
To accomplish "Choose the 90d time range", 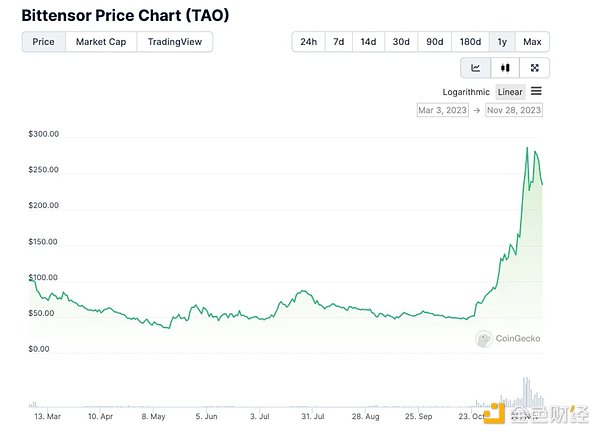I will coord(434,41).
